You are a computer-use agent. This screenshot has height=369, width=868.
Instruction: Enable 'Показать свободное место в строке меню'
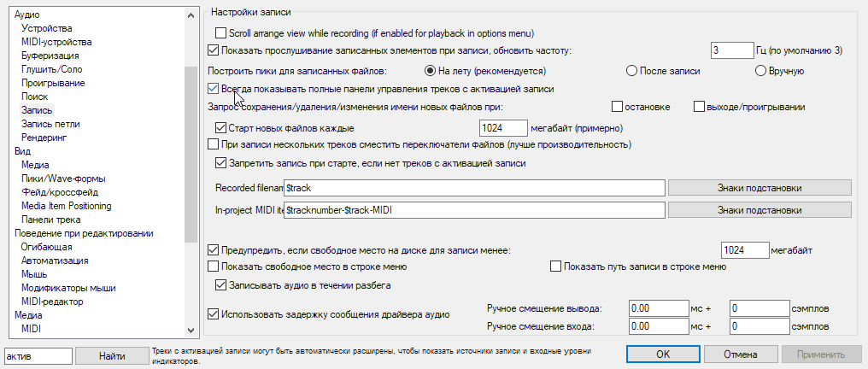tap(214, 266)
